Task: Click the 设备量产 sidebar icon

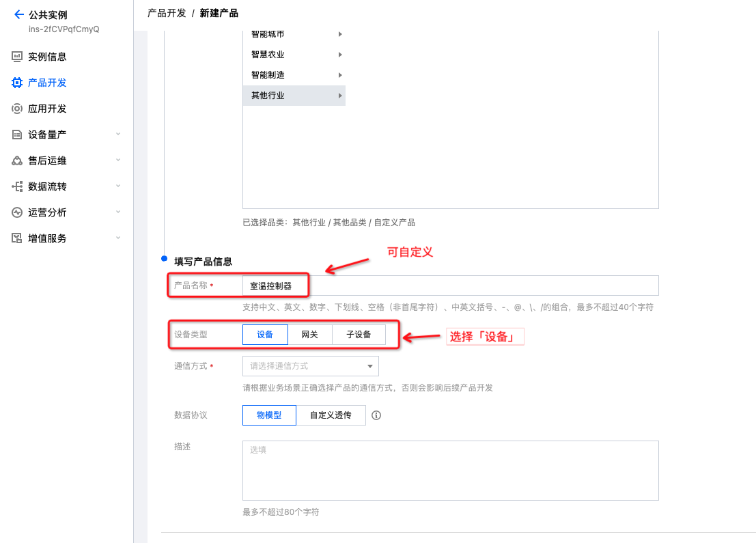Action: [17, 135]
